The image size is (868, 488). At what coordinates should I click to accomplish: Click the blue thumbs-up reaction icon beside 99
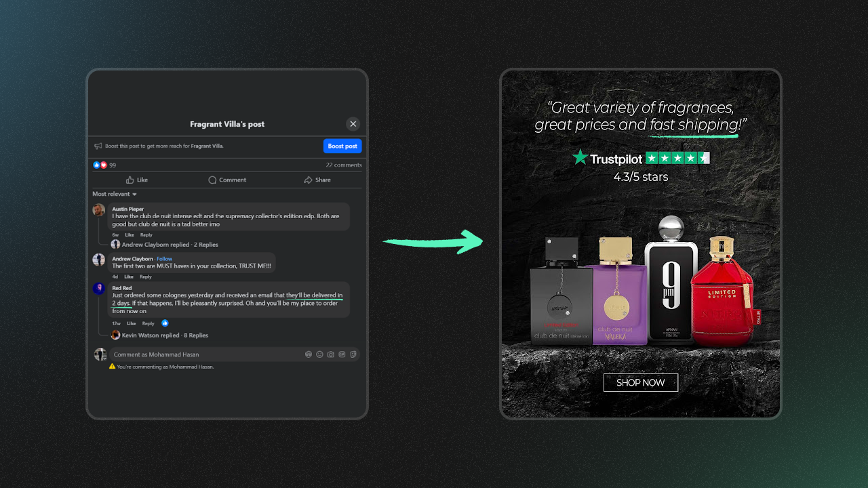pos(96,165)
